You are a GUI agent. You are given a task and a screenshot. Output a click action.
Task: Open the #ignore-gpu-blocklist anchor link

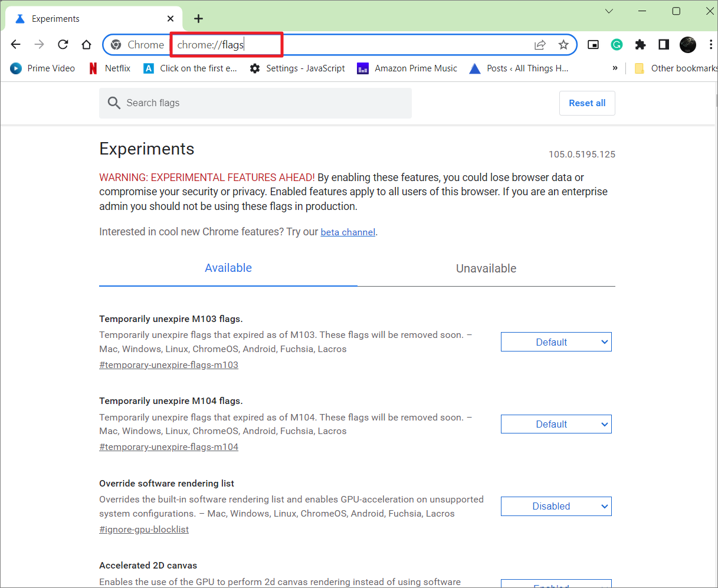[144, 530]
